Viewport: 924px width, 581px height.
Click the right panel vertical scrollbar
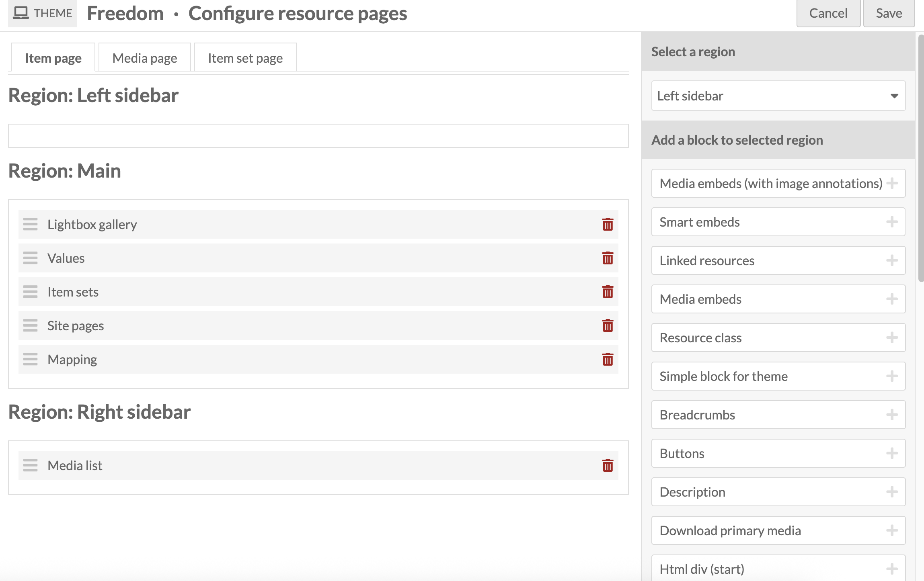coord(920,161)
